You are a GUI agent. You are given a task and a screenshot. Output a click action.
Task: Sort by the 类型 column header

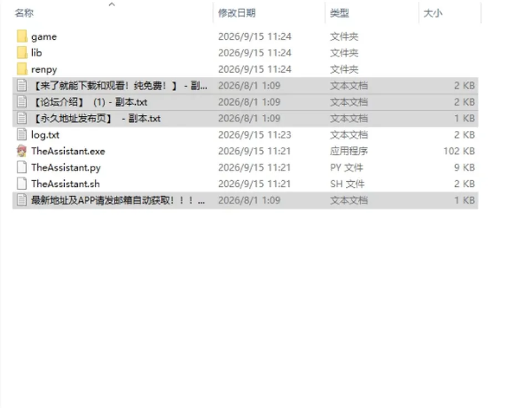[339, 13]
